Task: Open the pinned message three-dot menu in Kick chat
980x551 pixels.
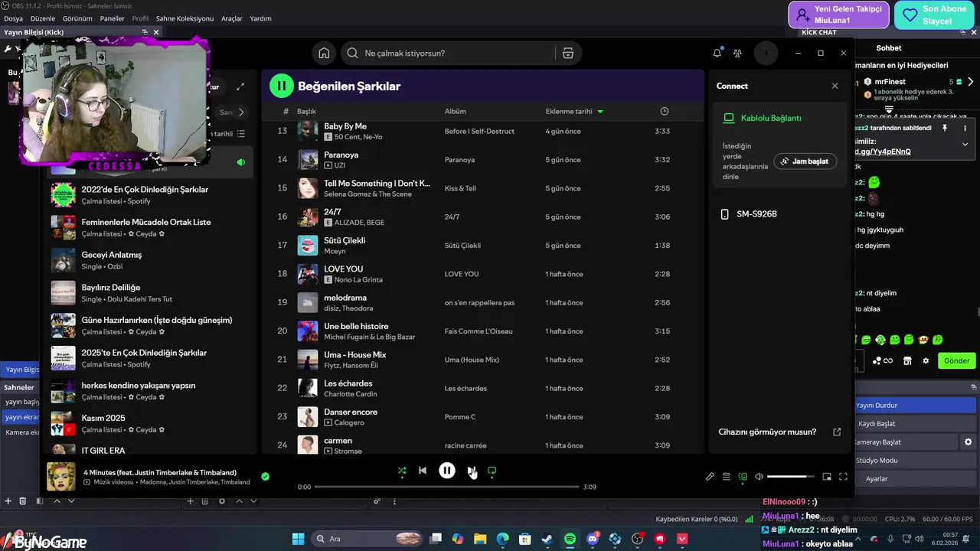Action: coord(965,128)
